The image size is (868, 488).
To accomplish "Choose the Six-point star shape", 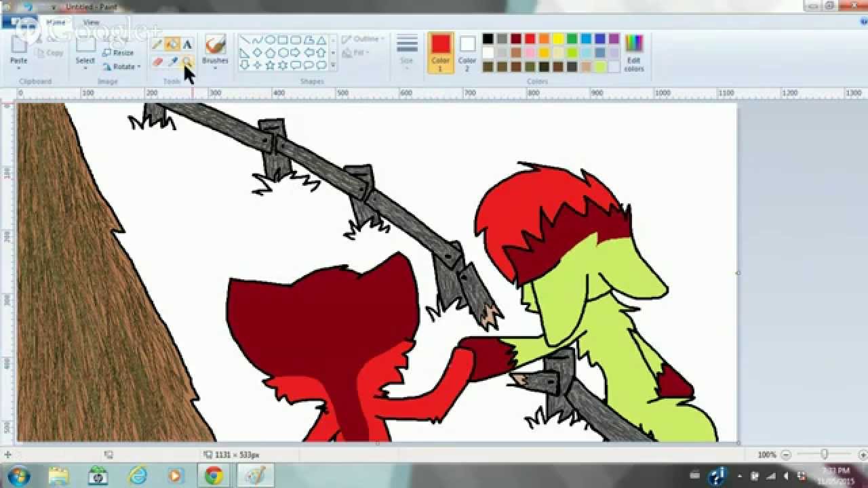I will pos(283,65).
